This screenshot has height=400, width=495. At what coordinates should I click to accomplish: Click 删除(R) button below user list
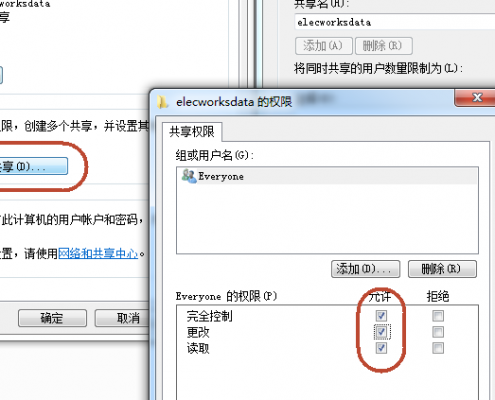[x=442, y=269]
